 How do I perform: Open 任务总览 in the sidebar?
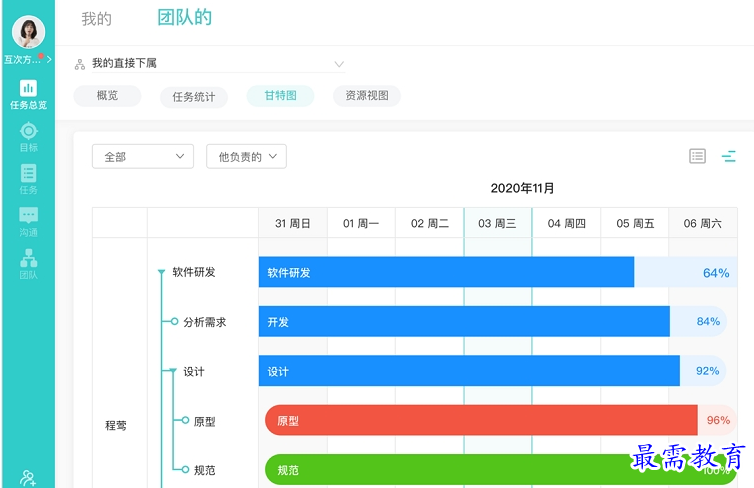click(x=28, y=94)
